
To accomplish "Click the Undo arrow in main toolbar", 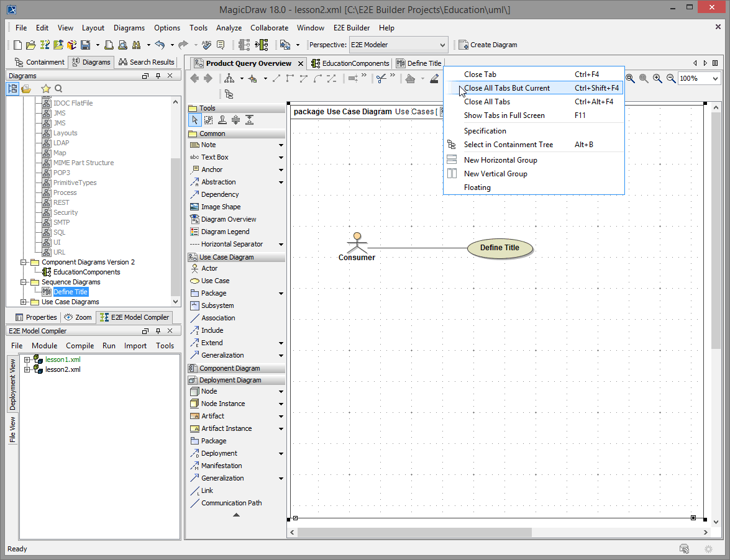I will [x=160, y=45].
